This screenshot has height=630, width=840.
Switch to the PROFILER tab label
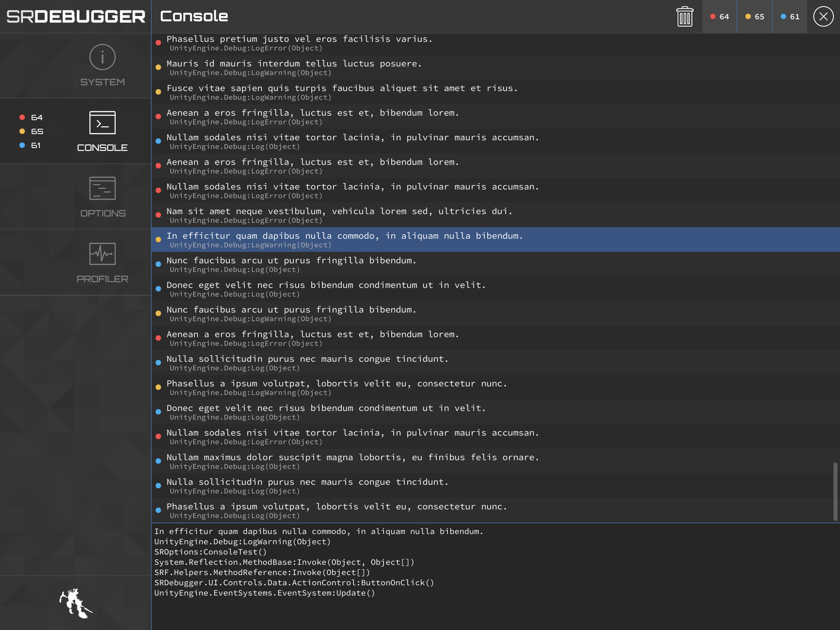(102, 279)
